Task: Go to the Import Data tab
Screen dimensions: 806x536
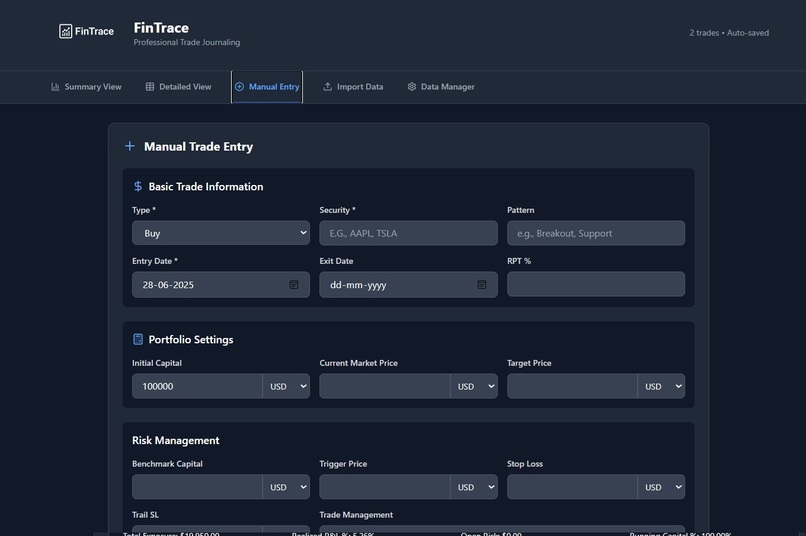Action: [x=353, y=87]
